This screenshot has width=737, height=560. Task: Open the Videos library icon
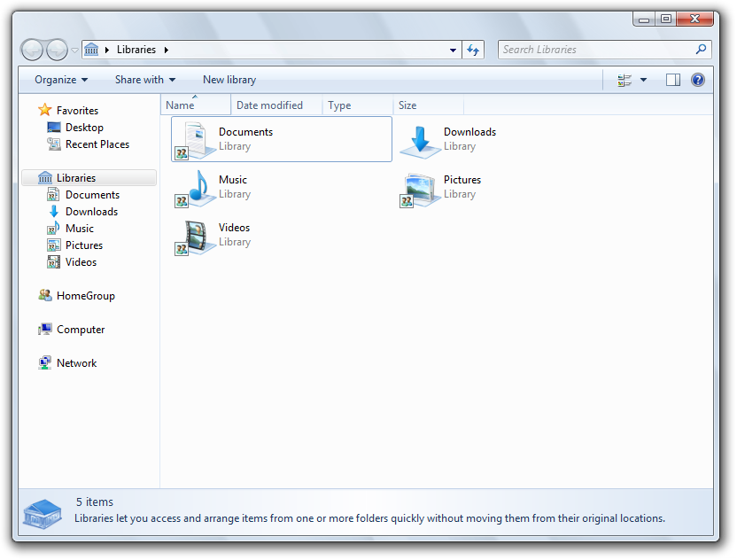[194, 236]
